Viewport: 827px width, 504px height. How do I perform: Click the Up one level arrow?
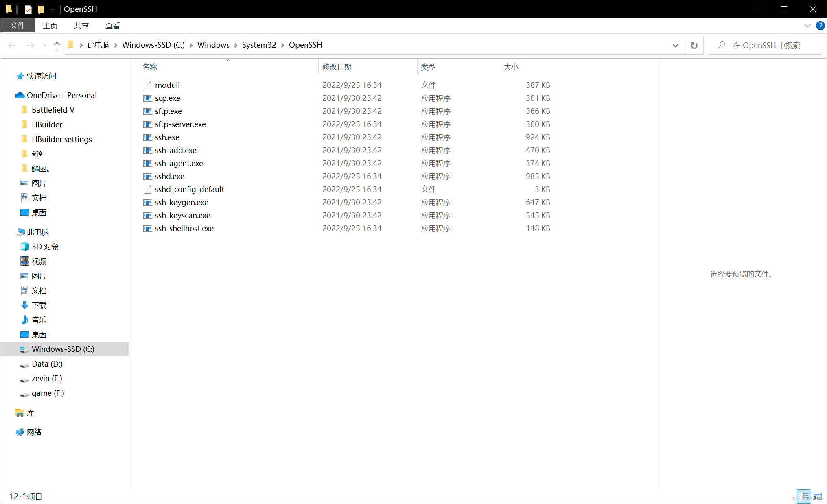point(57,45)
